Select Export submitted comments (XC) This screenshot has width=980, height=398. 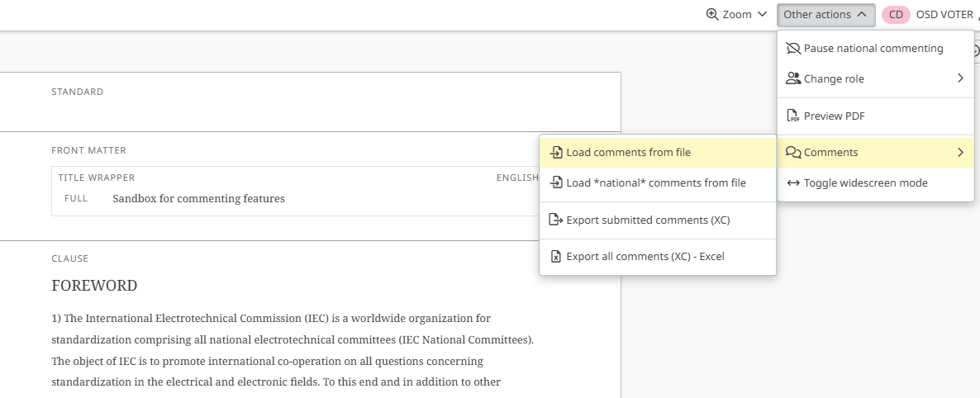(x=648, y=220)
